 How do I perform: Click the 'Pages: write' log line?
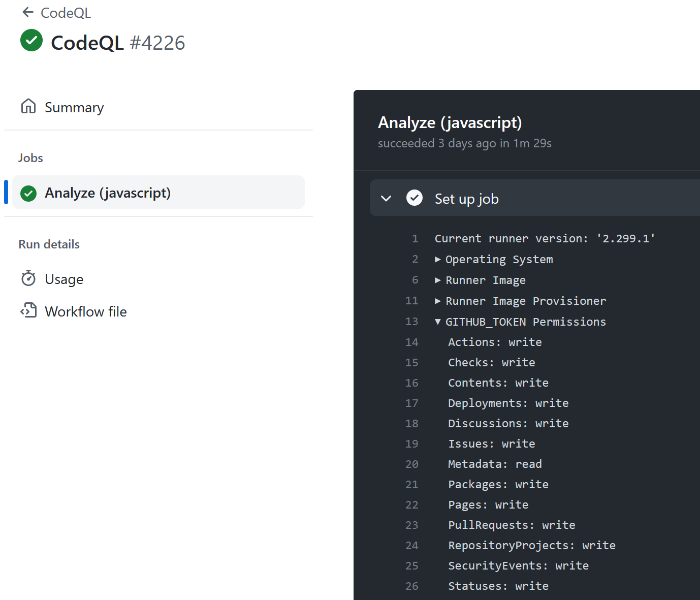tap(488, 504)
